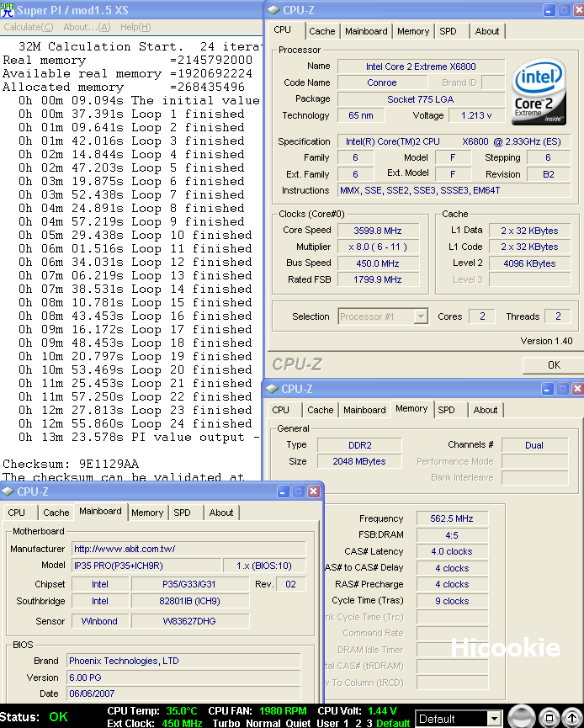584x728 pixels.
Task: Click the IP35 PRO(P35+ICH9R) model value
Action: click(x=146, y=566)
